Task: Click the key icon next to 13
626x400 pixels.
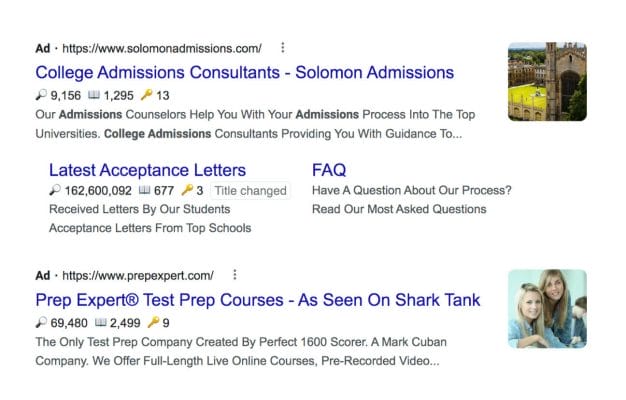Action: (147, 95)
